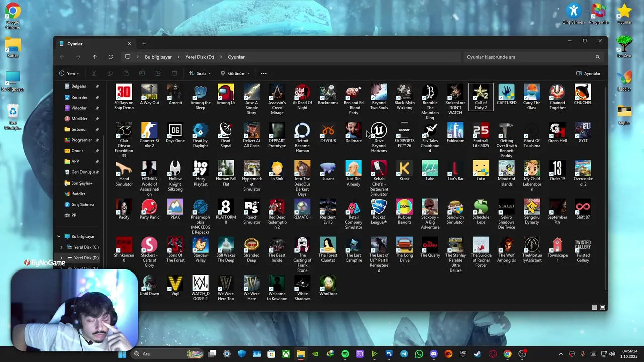Click the Stardew Valley shortcut

click(x=200, y=250)
